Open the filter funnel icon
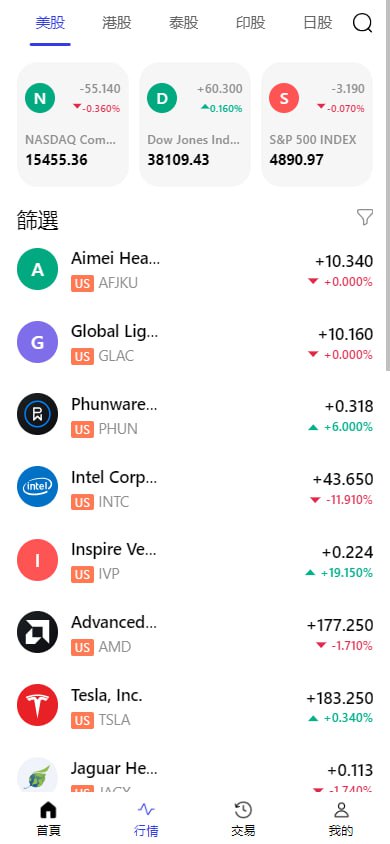The width and height of the screenshot is (390, 844). point(365,217)
